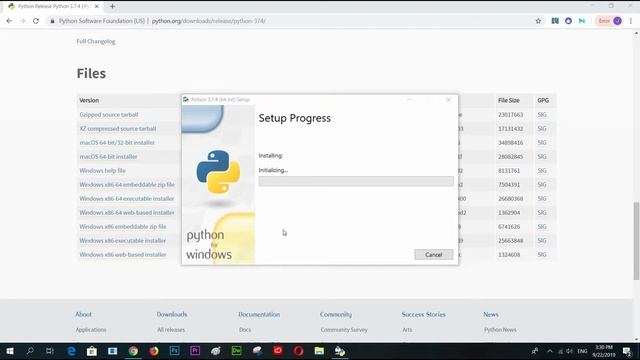Open footer Documentation link

coord(259,314)
